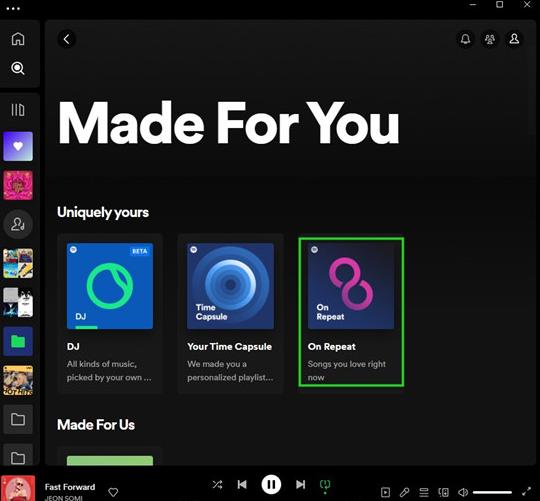
Task: Open the artist profile circle in sidebar
Action: (18, 225)
